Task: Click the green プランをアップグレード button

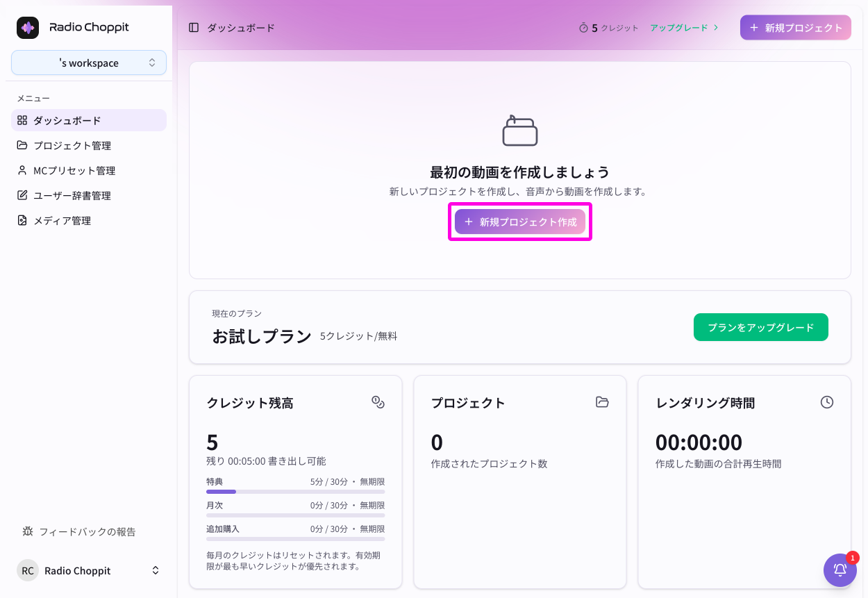Action: [760, 327]
